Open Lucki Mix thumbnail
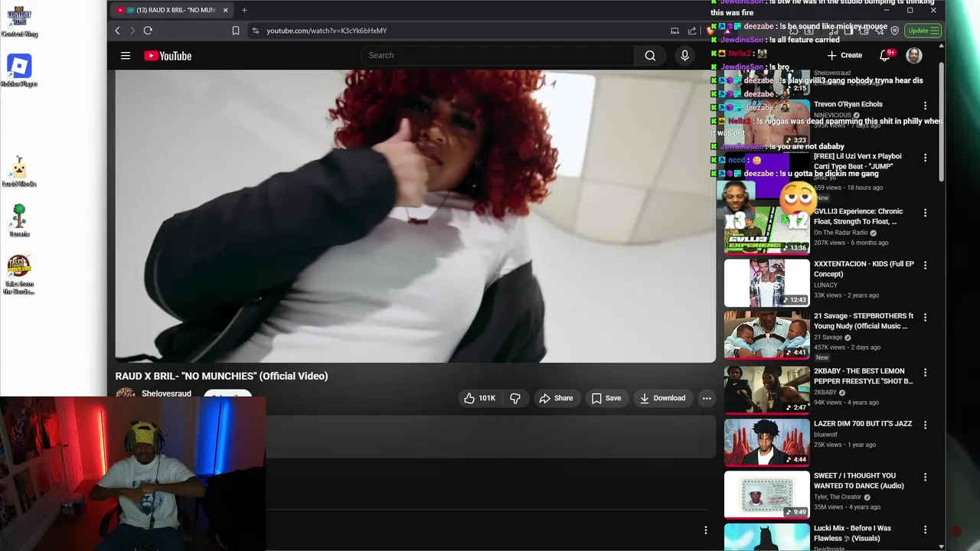 pos(766,536)
